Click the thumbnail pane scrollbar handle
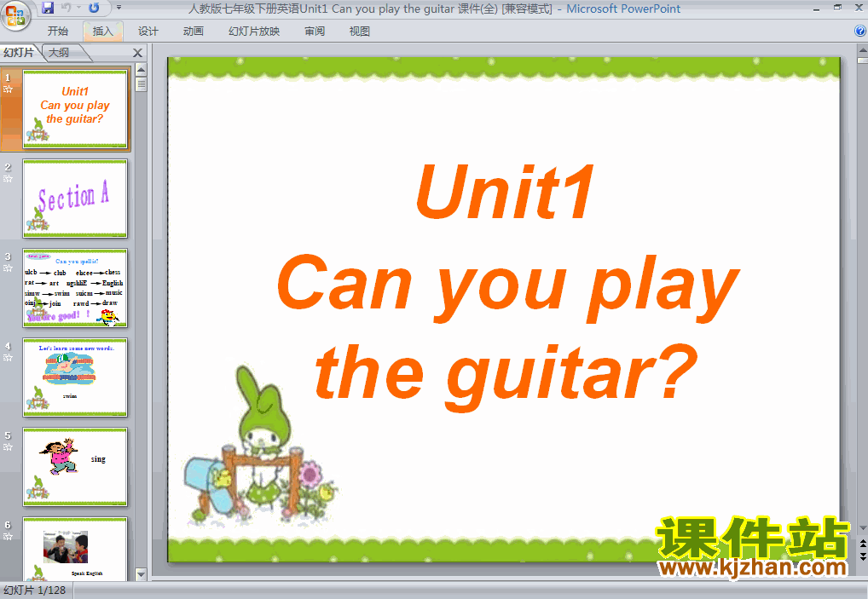The width and height of the screenshot is (868, 599). point(142,84)
